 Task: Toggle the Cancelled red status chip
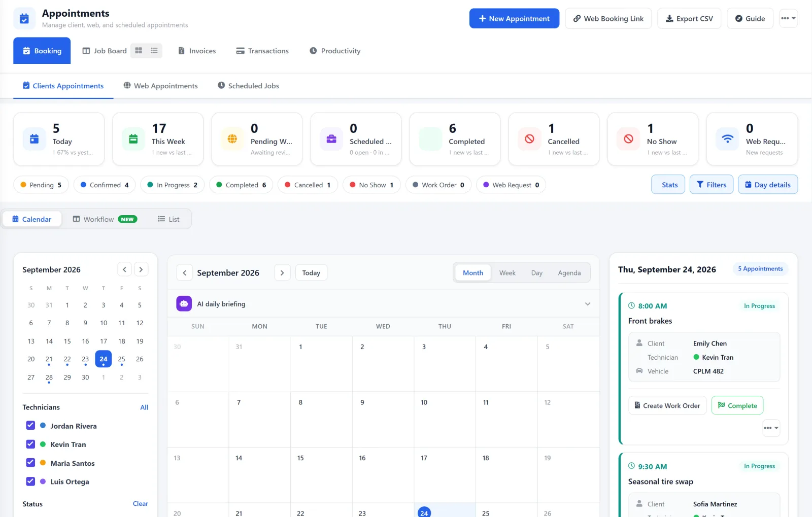[308, 185]
